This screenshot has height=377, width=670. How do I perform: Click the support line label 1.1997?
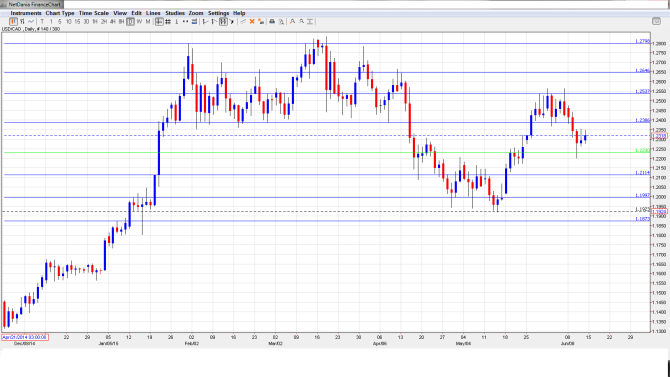coord(642,195)
